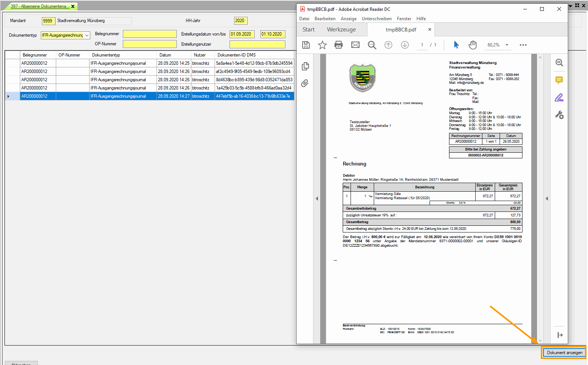
Task: Click the Dokument anzeigen button
Action: (564, 353)
